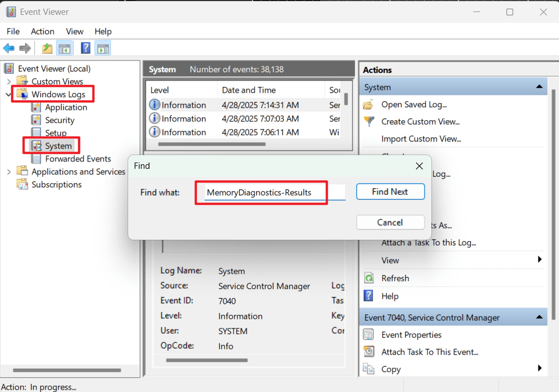
Task: Open the Action menu
Action: 42,31
